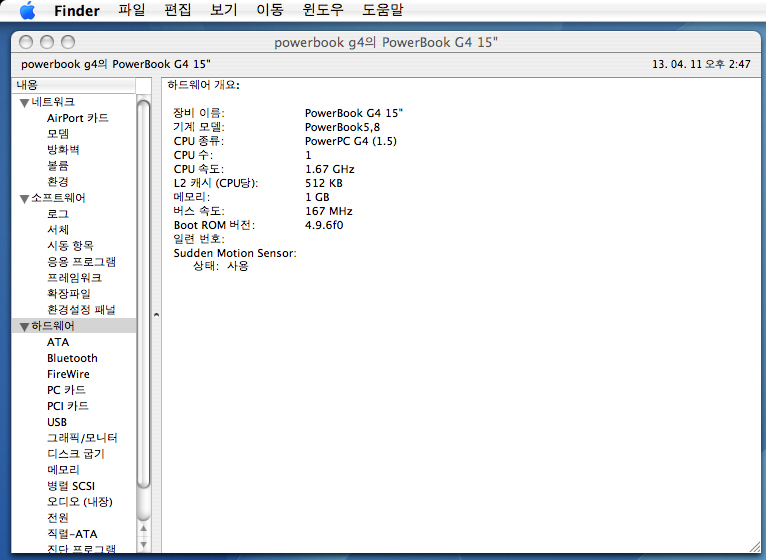Select 응용 프로그램 under software

81,262
